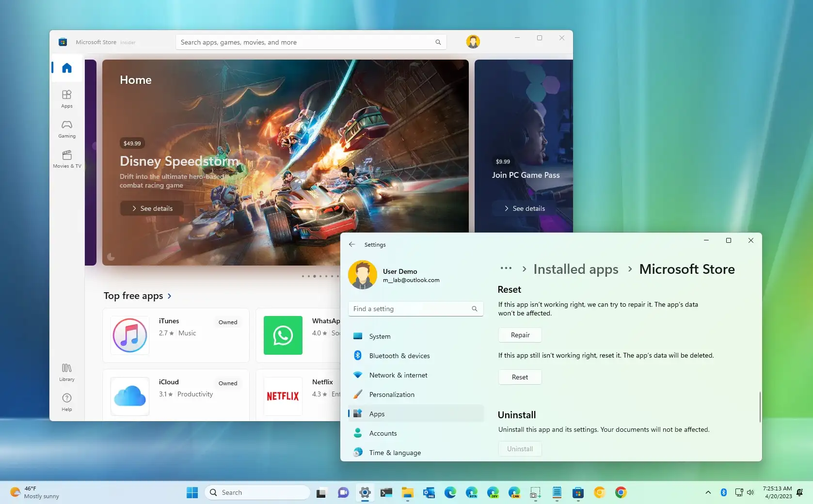Select Accounts in the Settings navigation

[x=383, y=433]
